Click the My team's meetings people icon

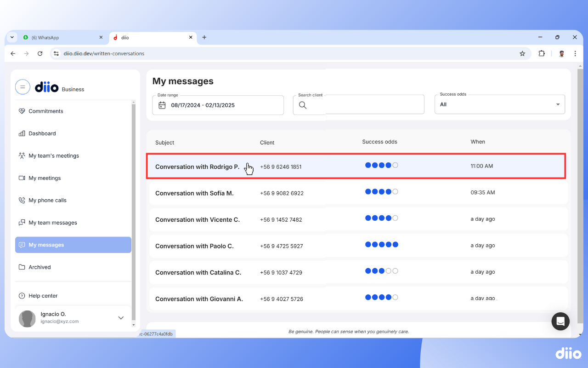pos(22,156)
